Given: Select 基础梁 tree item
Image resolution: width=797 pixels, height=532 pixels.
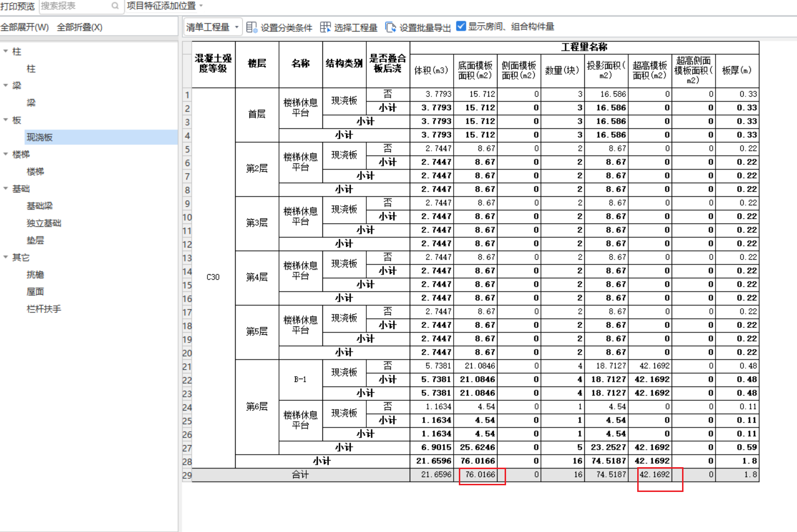Looking at the screenshot, I should (x=40, y=206).
